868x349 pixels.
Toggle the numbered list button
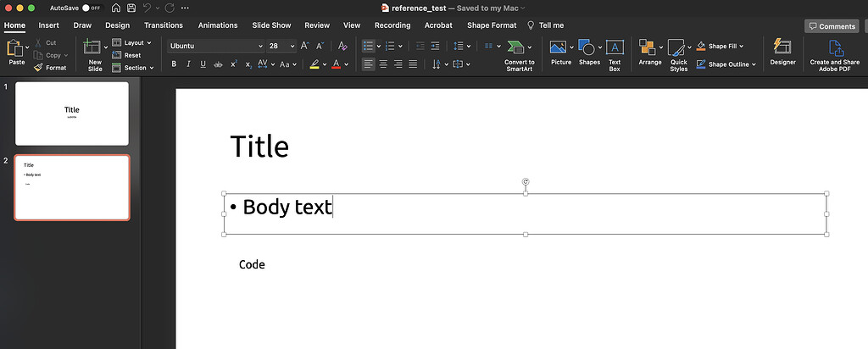[x=390, y=46]
